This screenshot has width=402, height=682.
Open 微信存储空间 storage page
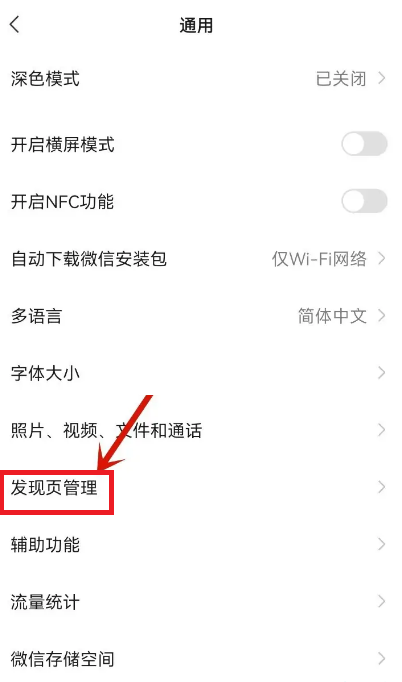201,657
